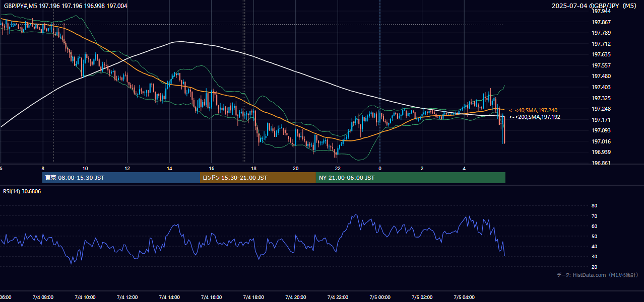Select the 東京 08:00-15:30 JST session bar

121,178
